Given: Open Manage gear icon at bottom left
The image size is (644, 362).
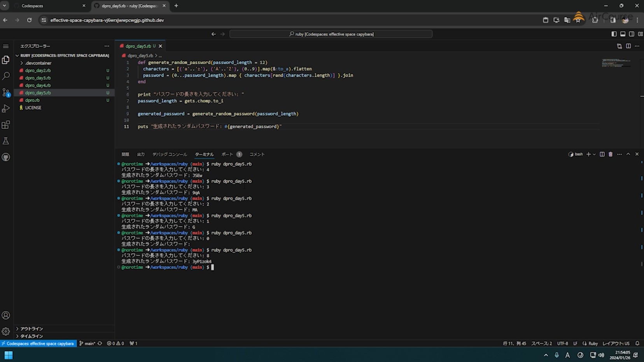Looking at the screenshot, I should (x=6, y=331).
